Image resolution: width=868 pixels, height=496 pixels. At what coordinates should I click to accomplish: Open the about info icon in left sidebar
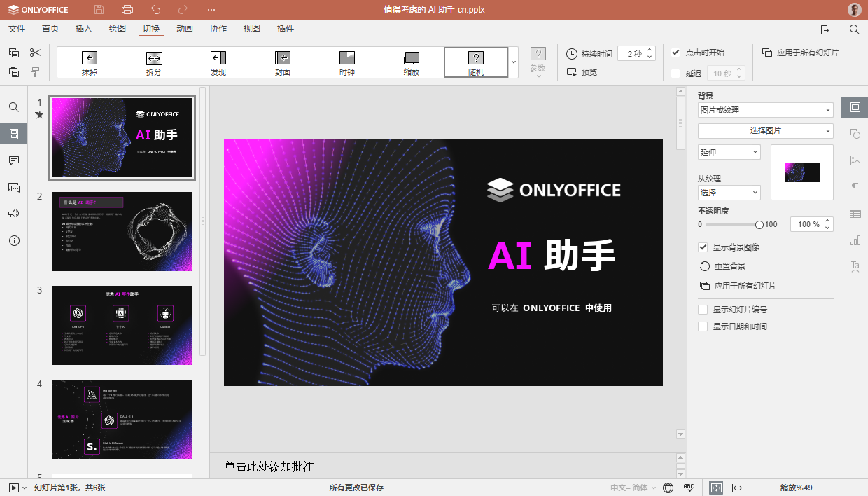click(14, 240)
